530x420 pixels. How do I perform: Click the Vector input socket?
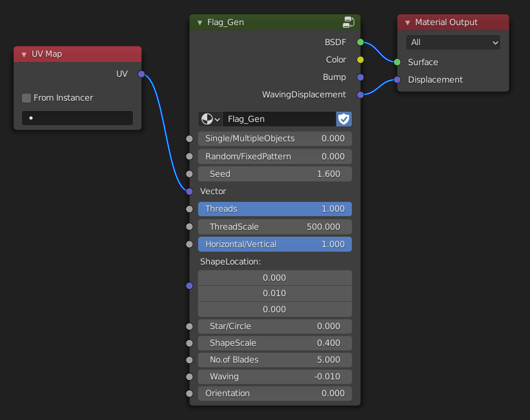[189, 192]
